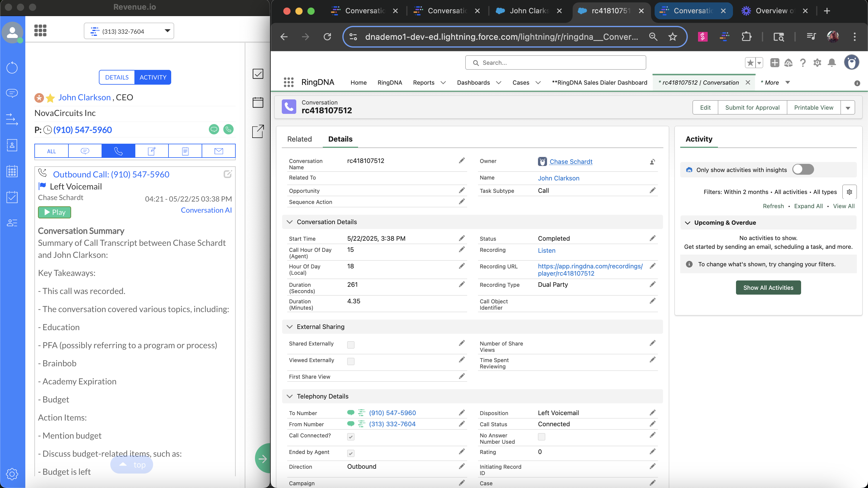Open the Conversation AI link
The image size is (868, 488).
point(206,210)
